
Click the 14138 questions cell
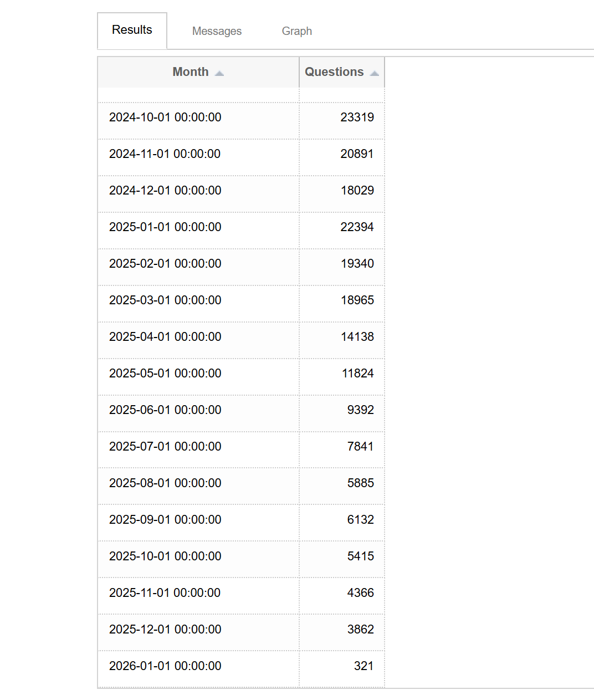(x=357, y=337)
